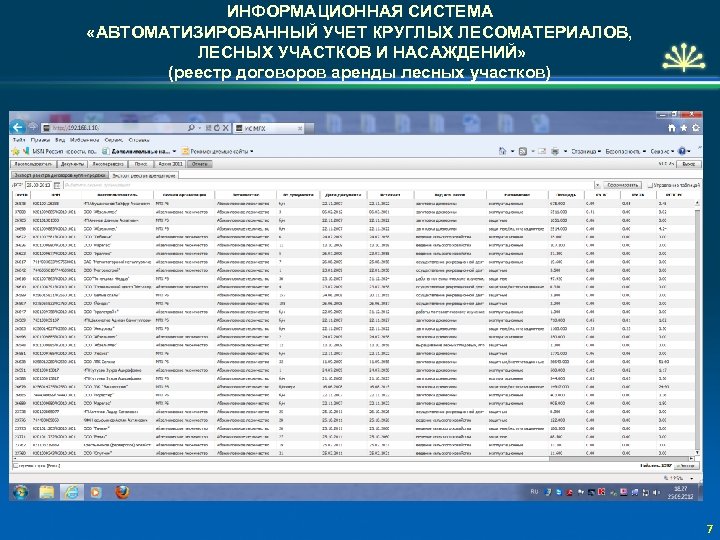This screenshot has height=540, width=720.
Task: Open the Сервис menu
Action: click(x=113, y=140)
